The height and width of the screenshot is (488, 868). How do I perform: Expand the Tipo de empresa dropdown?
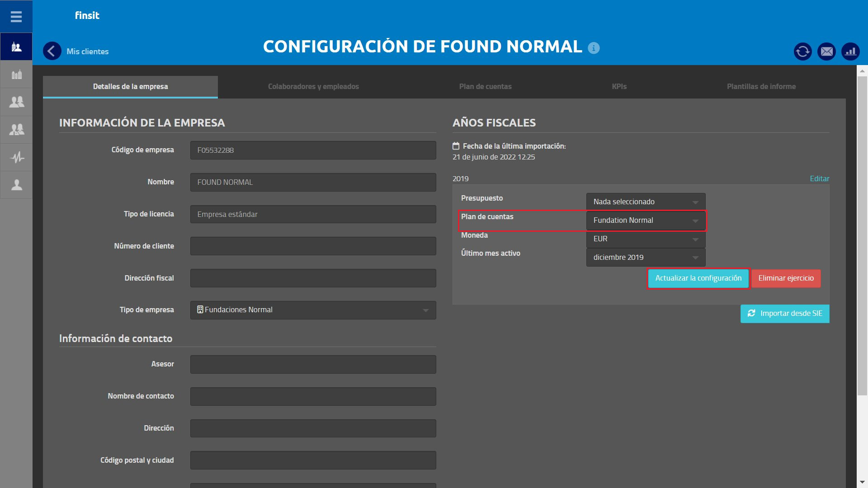(313, 310)
